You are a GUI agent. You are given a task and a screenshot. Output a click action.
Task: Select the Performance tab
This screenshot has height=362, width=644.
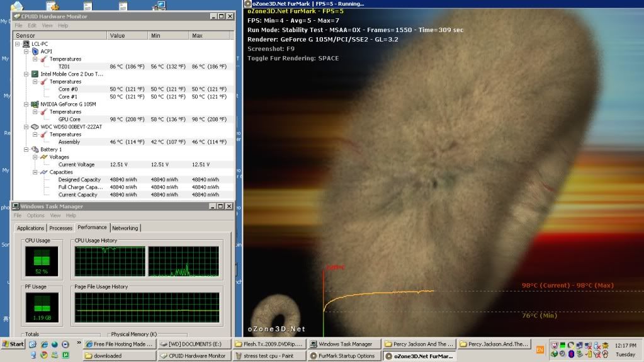(92, 227)
